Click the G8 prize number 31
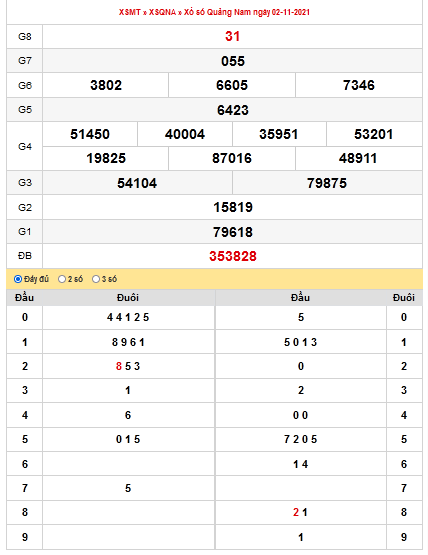The image size is (428, 555). pos(233,36)
